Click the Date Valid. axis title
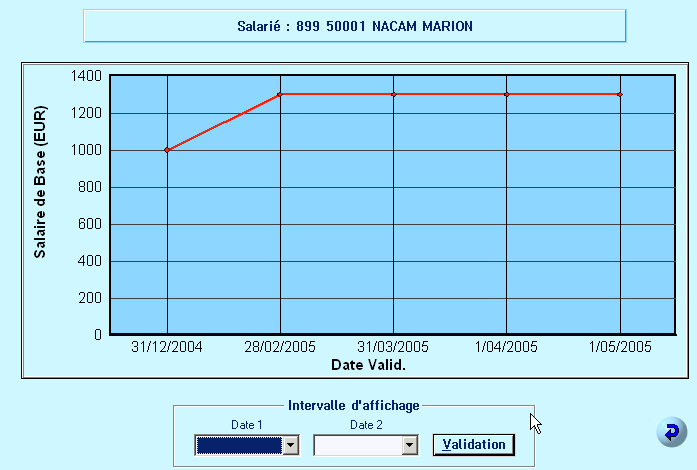This screenshot has width=697, height=470. 369,364
